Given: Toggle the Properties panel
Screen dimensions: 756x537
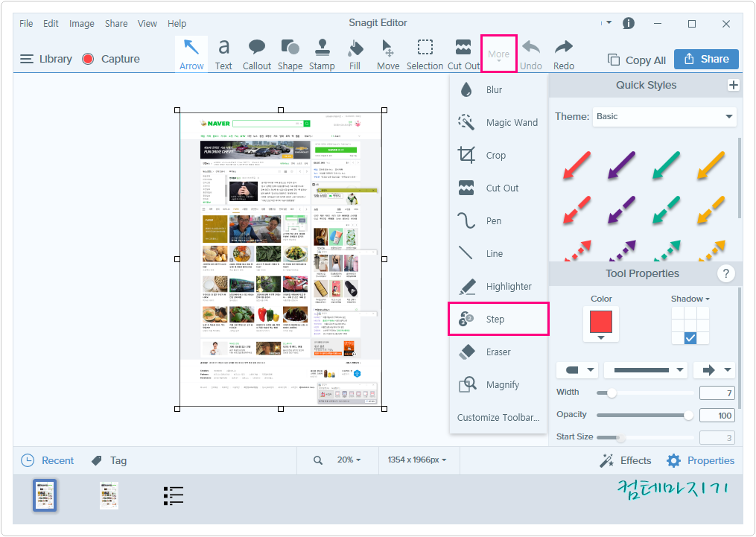Looking at the screenshot, I should [x=700, y=461].
